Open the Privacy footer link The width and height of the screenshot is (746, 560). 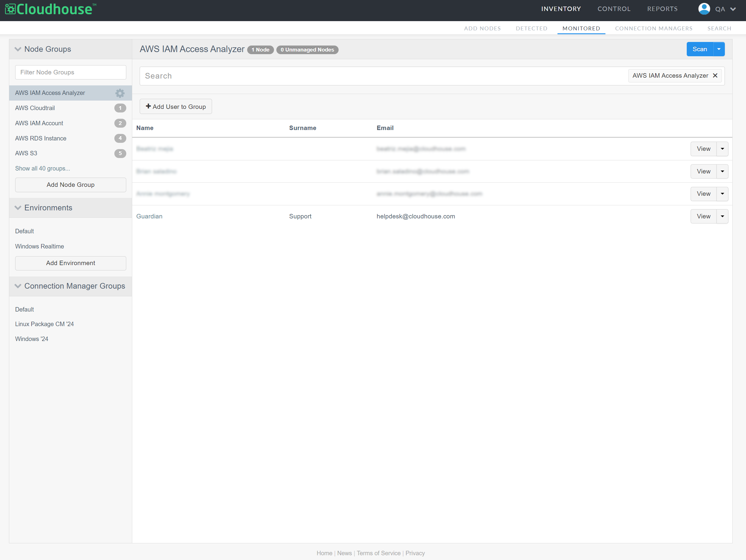tap(415, 553)
